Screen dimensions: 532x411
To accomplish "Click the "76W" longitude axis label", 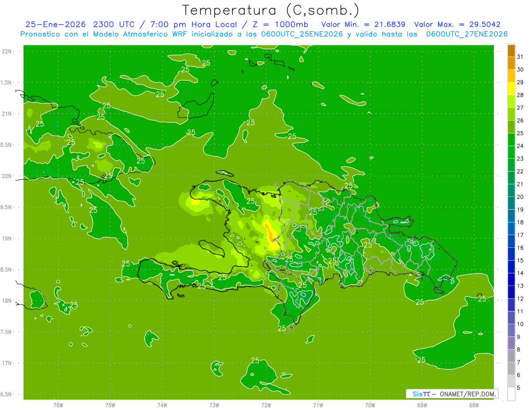I will click(58, 405).
